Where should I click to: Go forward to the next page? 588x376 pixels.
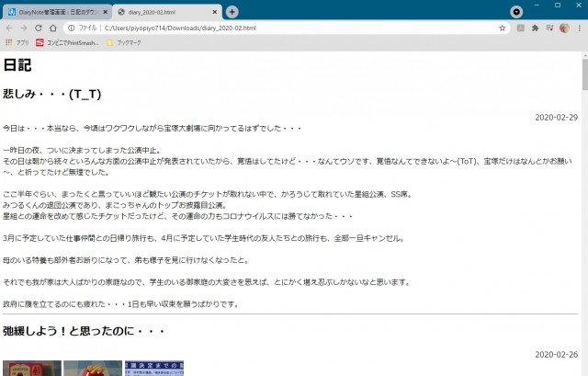[24, 28]
